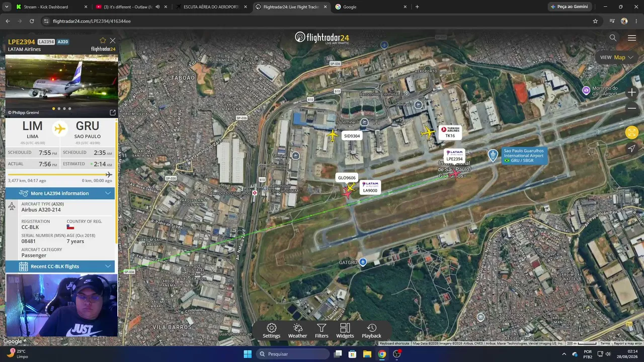Image resolution: width=644 pixels, height=362 pixels.
Task: Close the Google tab
Action: coord(405,7)
